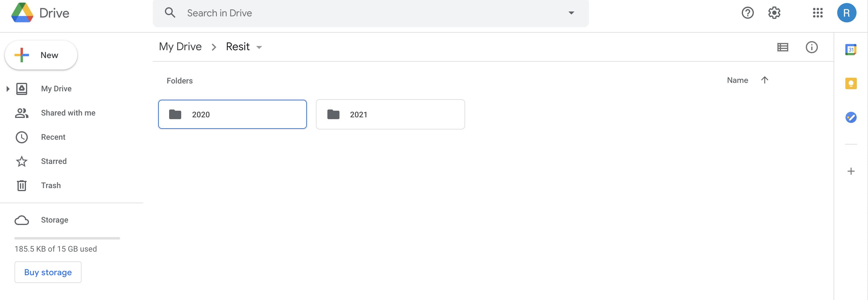Go to the Starred section
The height and width of the screenshot is (300, 868).
coord(53,161)
